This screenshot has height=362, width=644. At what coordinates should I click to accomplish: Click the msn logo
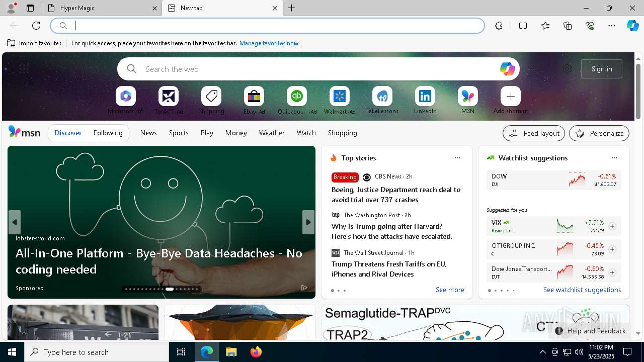coord(24,132)
